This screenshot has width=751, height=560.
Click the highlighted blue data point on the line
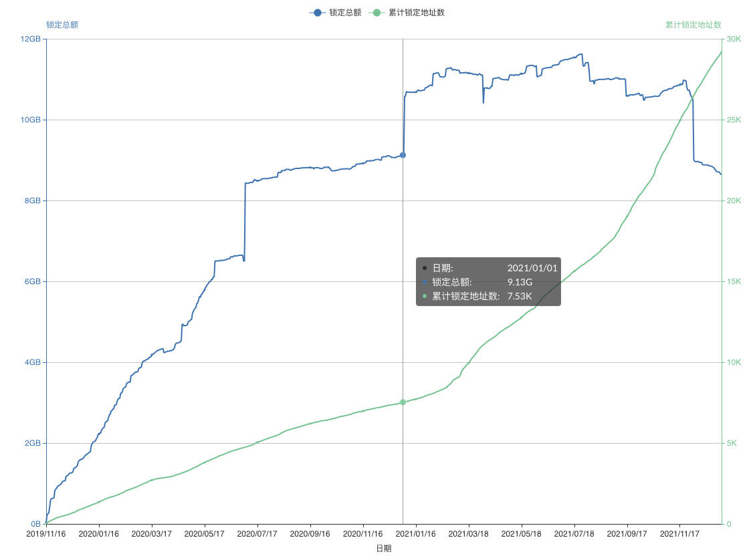[403, 155]
